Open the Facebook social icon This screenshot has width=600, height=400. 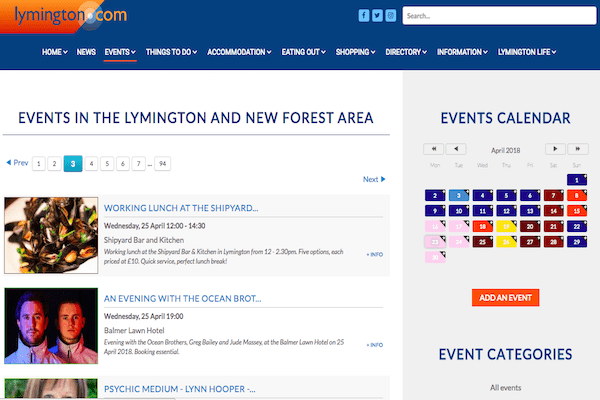pos(364,16)
